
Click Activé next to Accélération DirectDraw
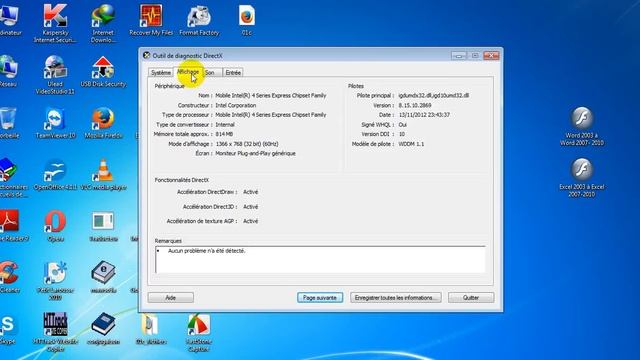tap(251, 192)
